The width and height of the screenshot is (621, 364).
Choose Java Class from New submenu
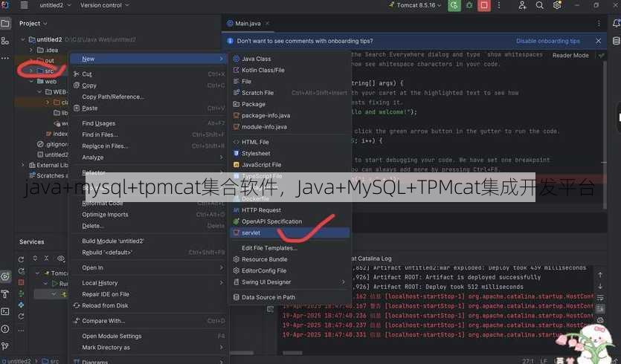(289, 59)
